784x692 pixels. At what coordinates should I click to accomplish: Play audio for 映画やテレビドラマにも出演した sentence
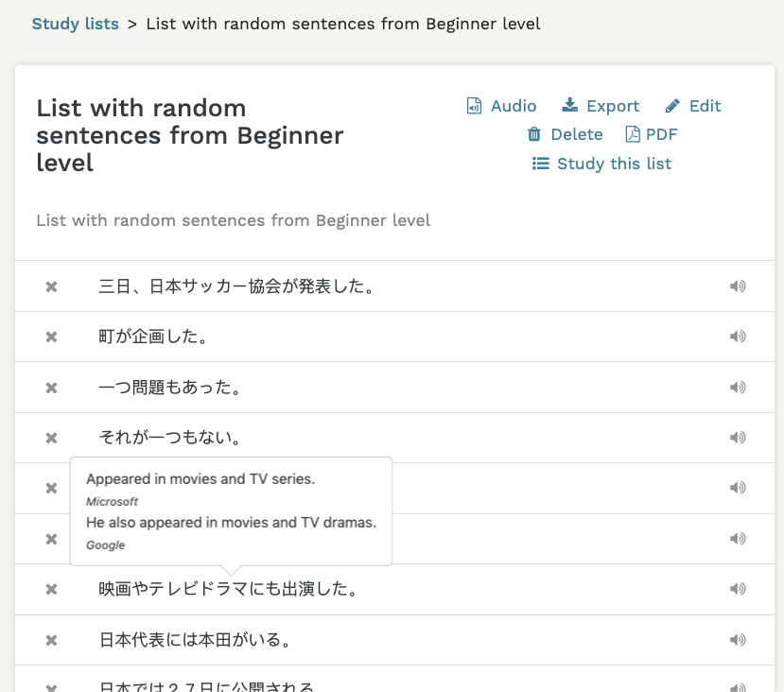(x=738, y=589)
